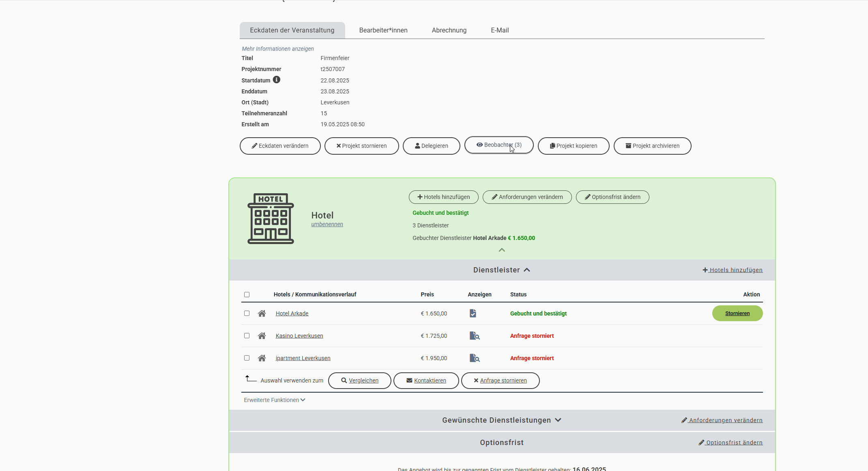Click the Startdatum info icon
Image resolution: width=868 pixels, height=471 pixels.
click(x=276, y=80)
